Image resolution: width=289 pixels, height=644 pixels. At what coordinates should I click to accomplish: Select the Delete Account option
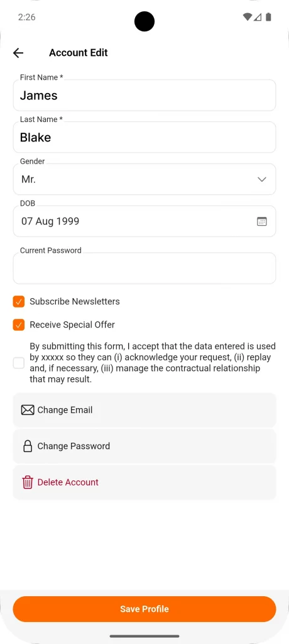[x=144, y=482]
